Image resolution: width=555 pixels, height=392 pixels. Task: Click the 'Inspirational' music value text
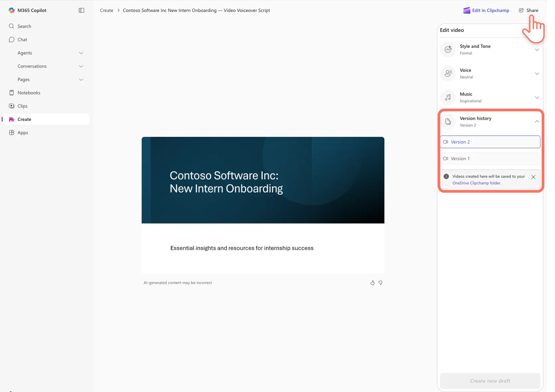[471, 101]
